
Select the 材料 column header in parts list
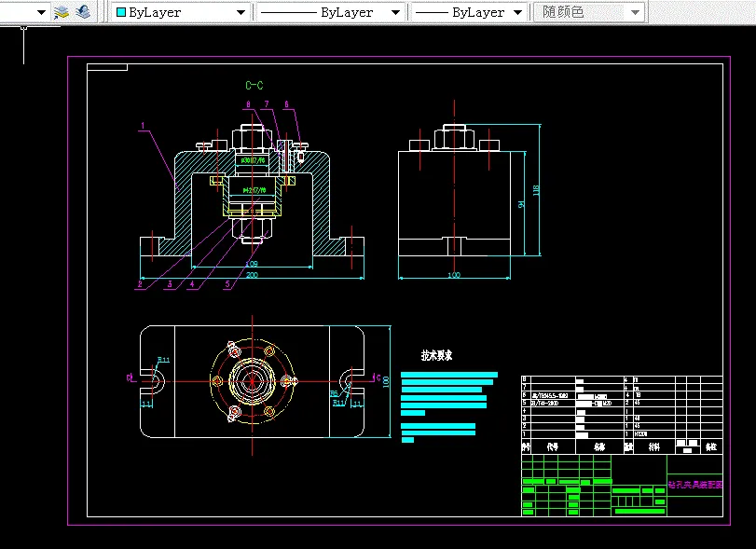pos(654,446)
